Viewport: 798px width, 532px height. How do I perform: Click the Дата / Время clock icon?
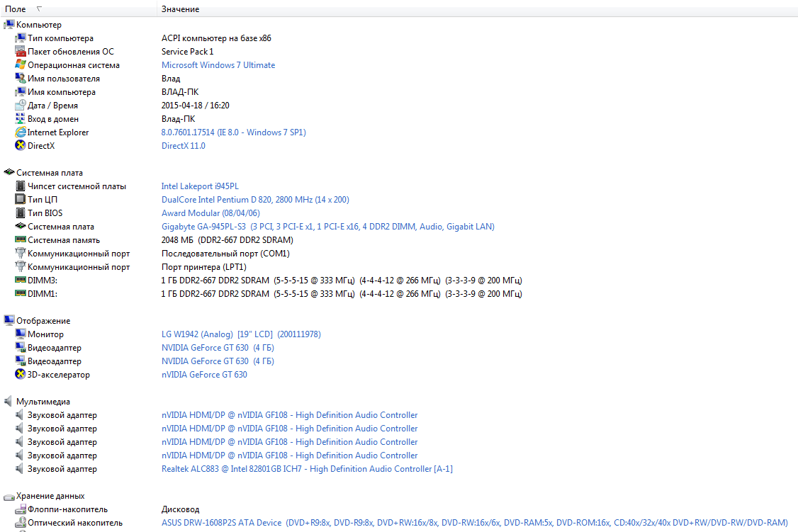[21, 106]
